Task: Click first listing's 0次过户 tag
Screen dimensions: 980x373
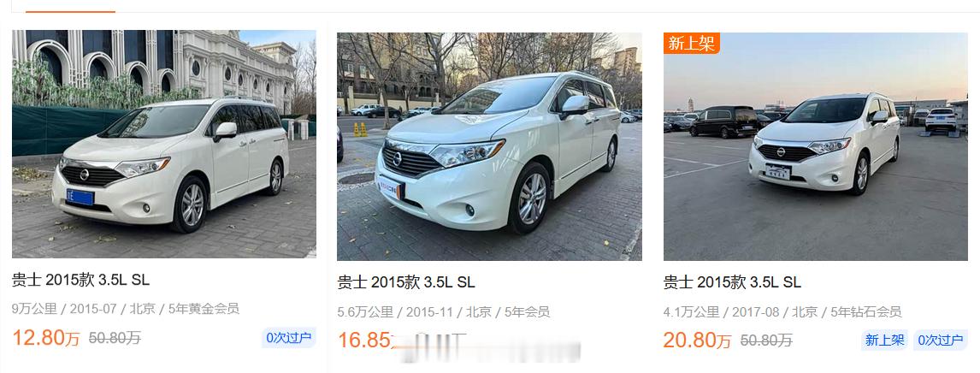Action: click(289, 338)
